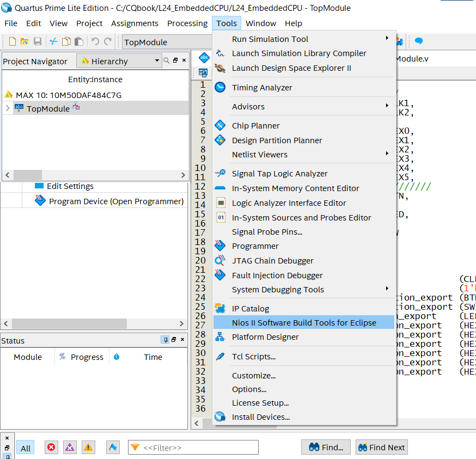This screenshot has width=476, height=459.
Task: Close the open Tools menu
Action: coord(227,23)
